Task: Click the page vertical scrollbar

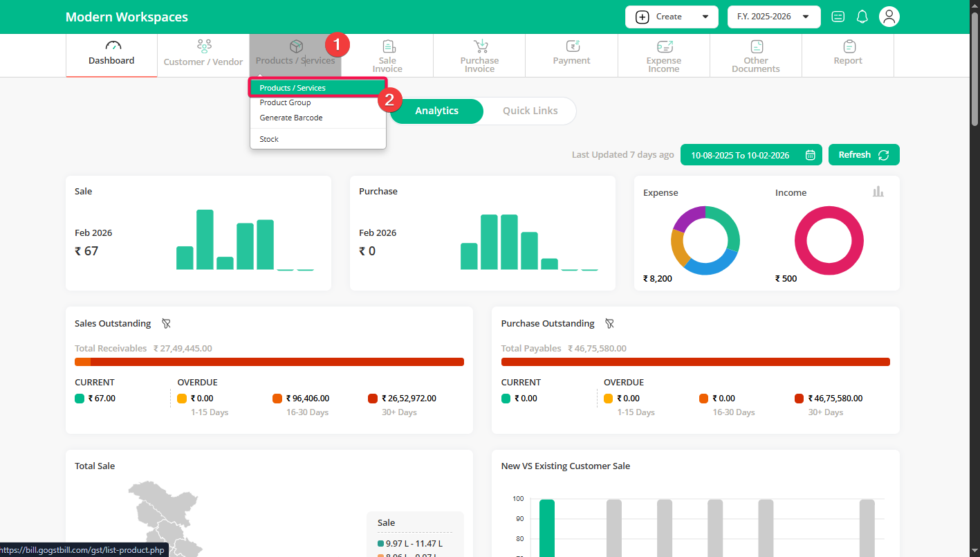Action: pyautogui.click(x=974, y=69)
